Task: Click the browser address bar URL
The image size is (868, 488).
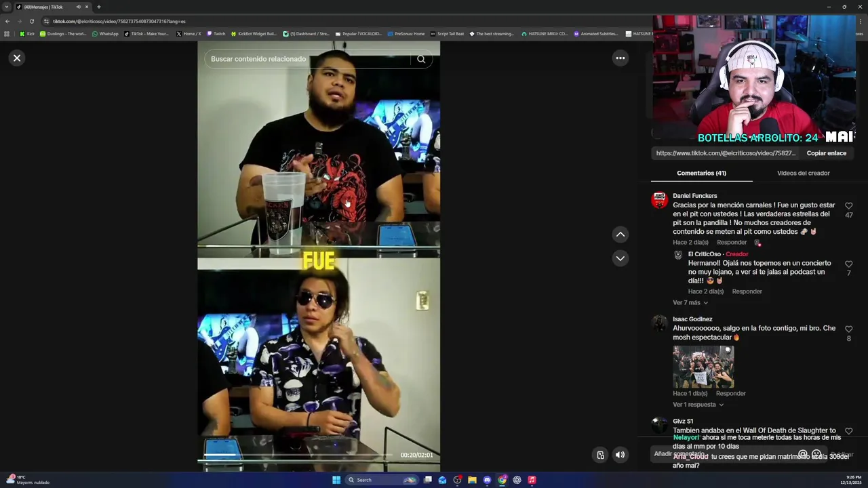Action: 119,21
